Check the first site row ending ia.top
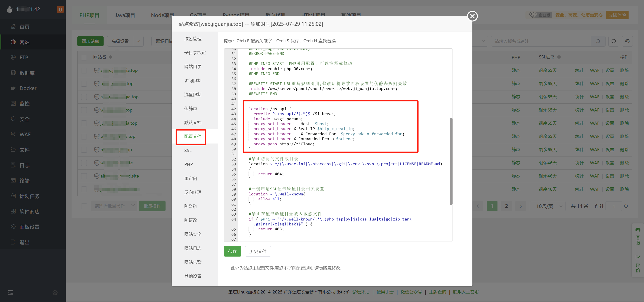This screenshot has width=644, height=302. [x=84, y=71]
